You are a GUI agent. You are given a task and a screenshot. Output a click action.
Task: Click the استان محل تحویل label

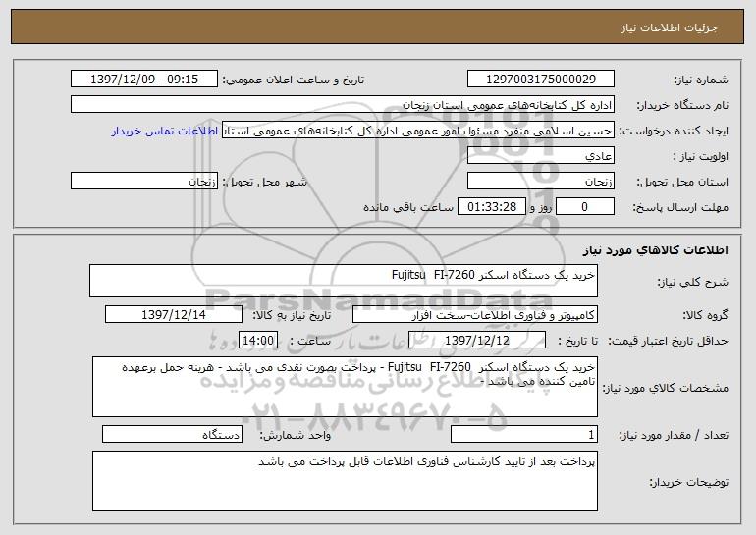coord(682,182)
